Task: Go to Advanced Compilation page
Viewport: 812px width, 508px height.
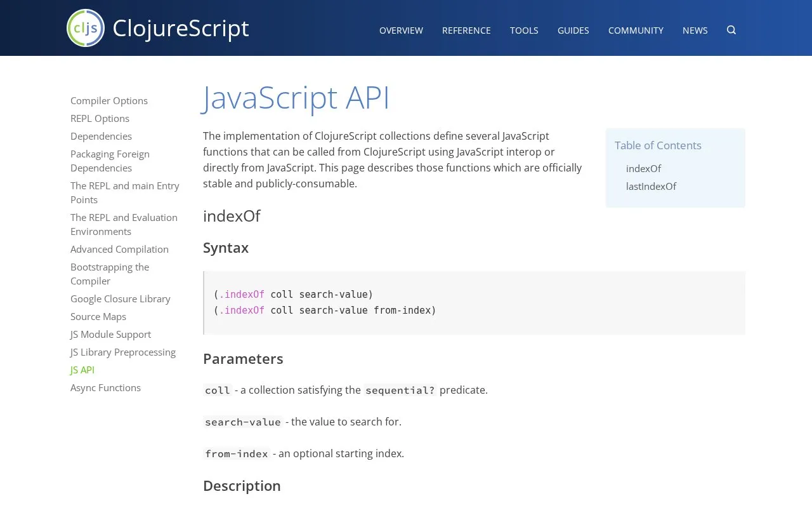Action: click(x=119, y=249)
